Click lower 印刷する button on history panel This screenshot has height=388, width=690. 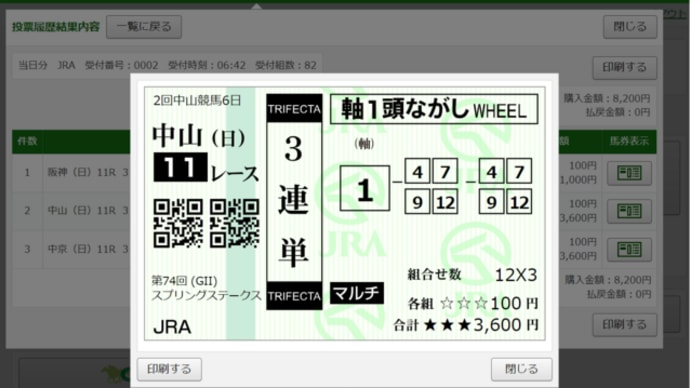tap(624, 325)
